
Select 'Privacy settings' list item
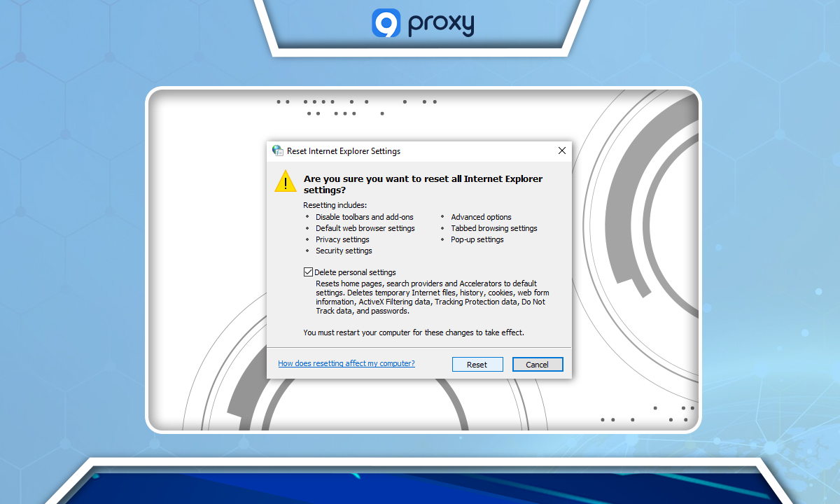tap(342, 239)
